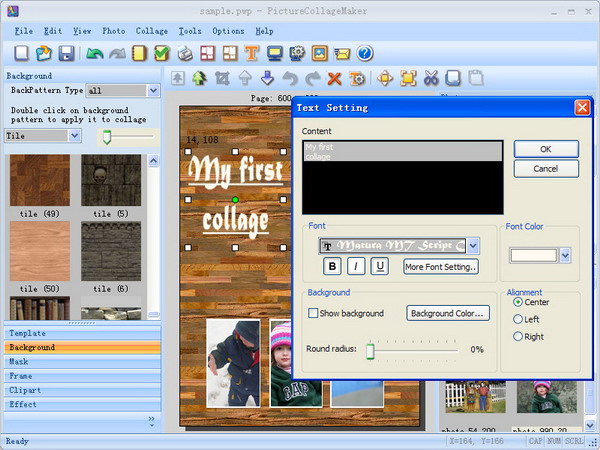Click the green checkmark icon

click(x=162, y=53)
